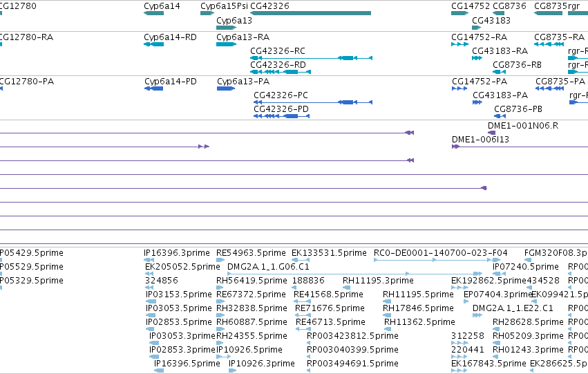
Task: Click the RH11362.5prime EST label
Action: 419,323
